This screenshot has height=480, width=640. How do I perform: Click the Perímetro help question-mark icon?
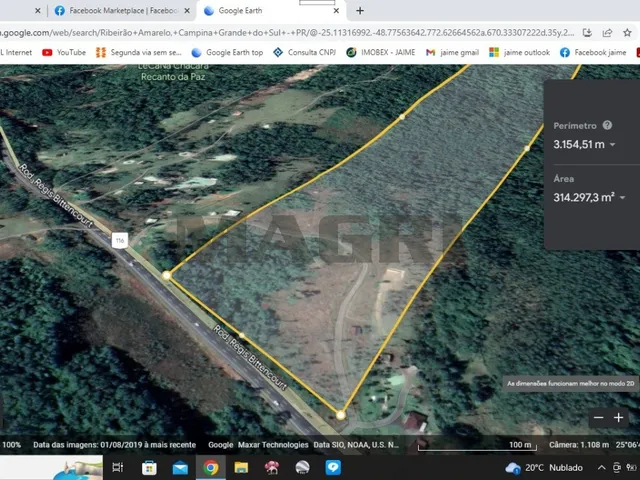click(607, 125)
